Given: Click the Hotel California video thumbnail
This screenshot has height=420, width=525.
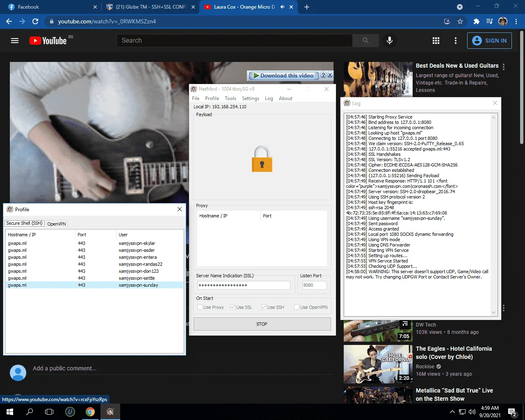Looking at the screenshot, I should pyautogui.click(x=378, y=364).
